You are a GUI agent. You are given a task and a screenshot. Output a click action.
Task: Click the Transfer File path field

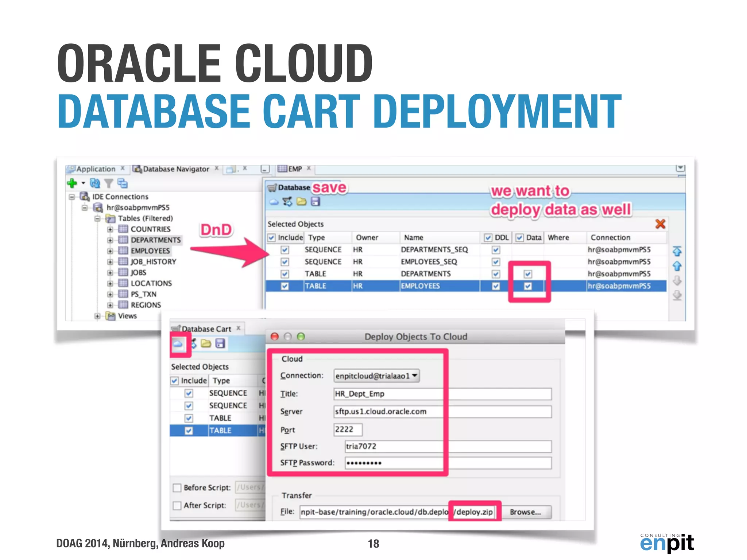397,512
